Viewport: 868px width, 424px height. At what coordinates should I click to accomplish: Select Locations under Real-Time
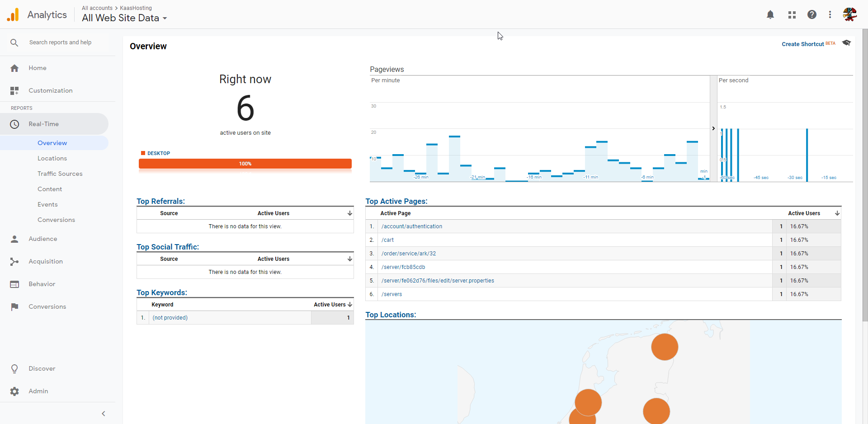point(52,159)
